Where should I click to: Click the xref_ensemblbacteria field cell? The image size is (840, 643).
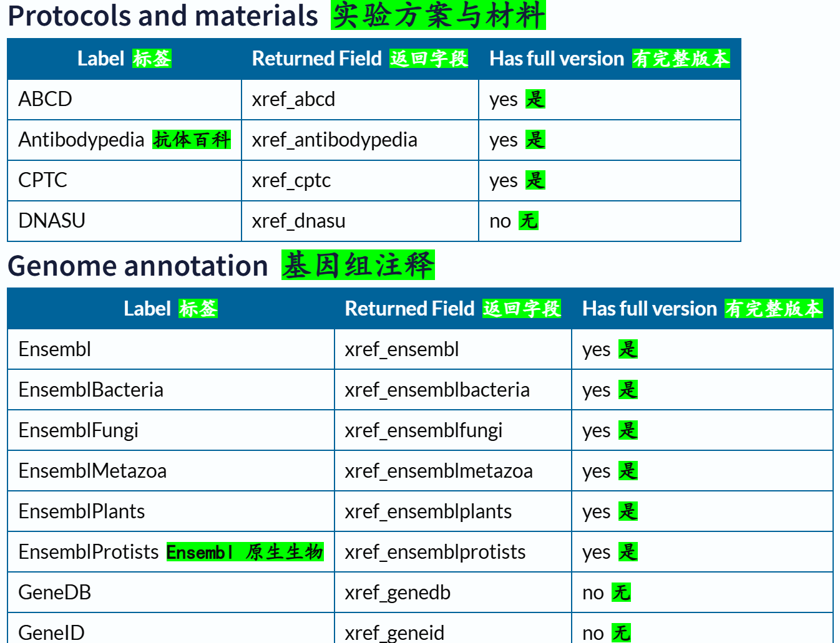pos(453,390)
